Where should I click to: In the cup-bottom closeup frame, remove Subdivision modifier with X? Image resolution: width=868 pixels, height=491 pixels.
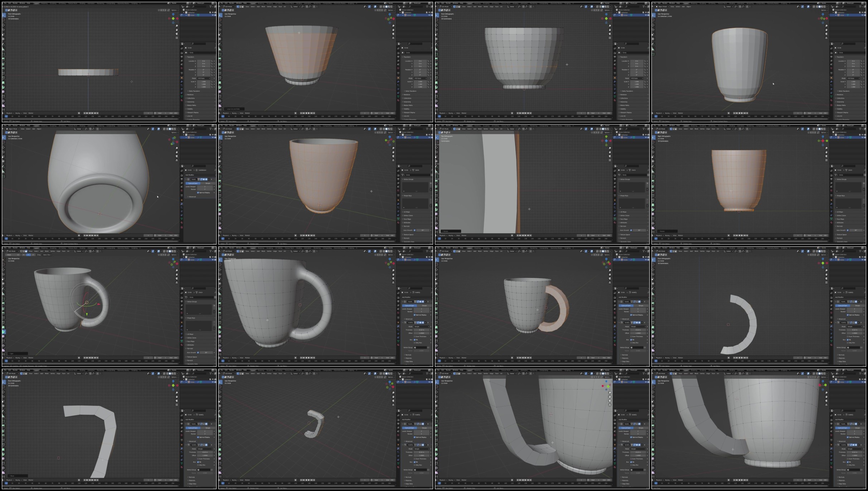pos(212,179)
